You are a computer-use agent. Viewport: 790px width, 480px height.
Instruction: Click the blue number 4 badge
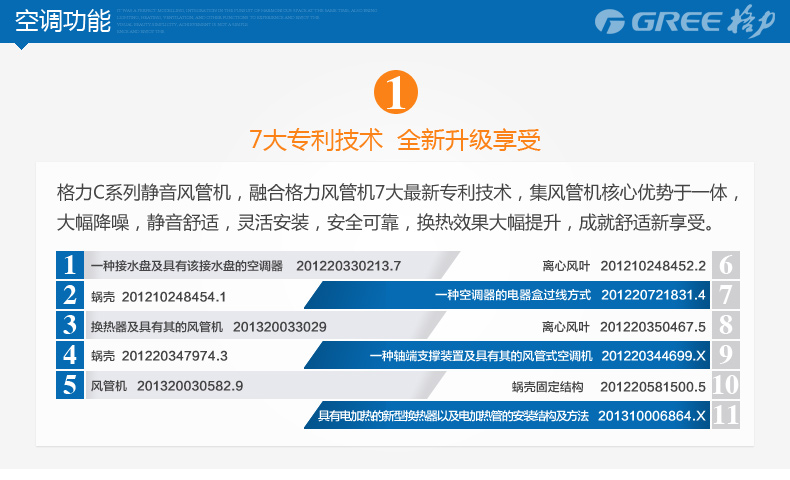coord(69,355)
